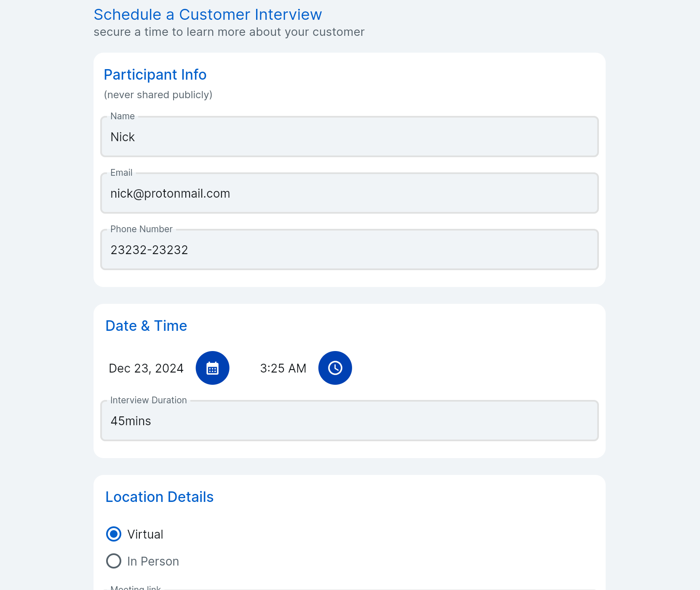Image resolution: width=700 pixels, height=590 pixels.
Task: Click the Schedule a Customer Interview title
Action: 208,15
